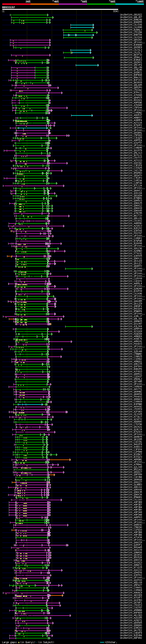Viewport: 146px width, 644px height.
Task: Select label UniRef100_Q59KL1
Action: tap(131, 57)
